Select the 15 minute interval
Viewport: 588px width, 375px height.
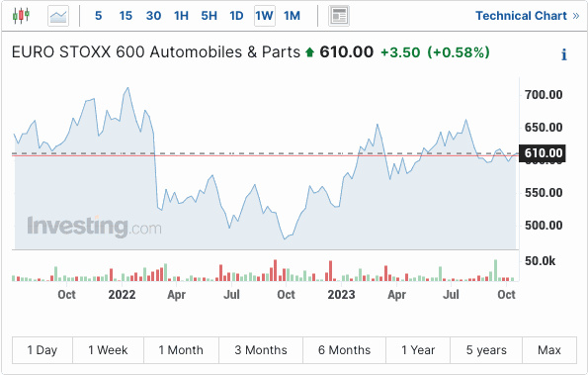(126, 16)
